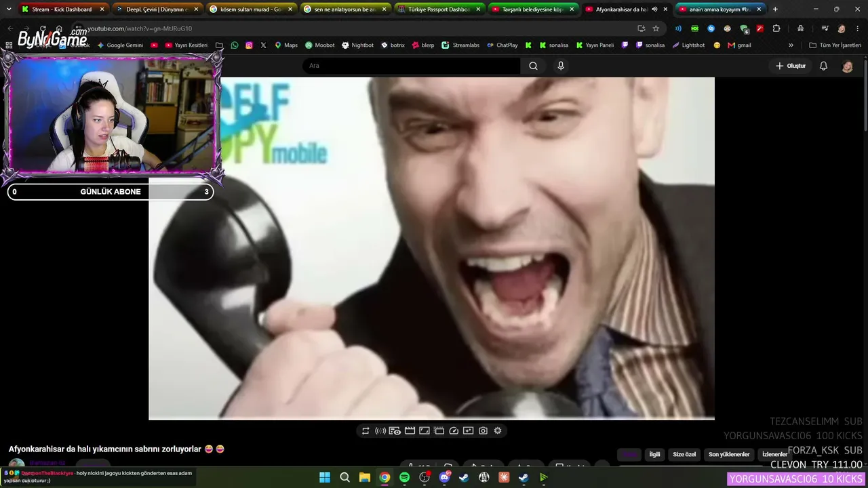Select the Size özel filter chip
This screenshot has width=868, height=488.
point(684,454)
